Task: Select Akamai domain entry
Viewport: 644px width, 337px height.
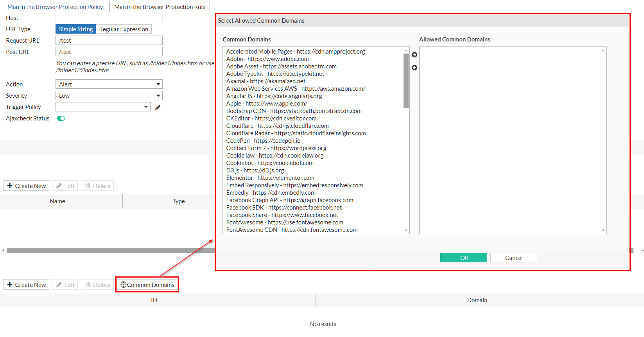Action: 266,81
